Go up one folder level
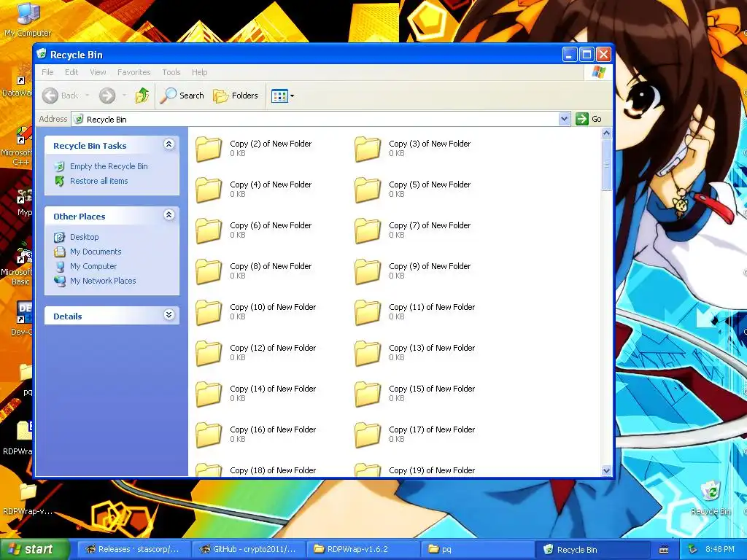 [142, 96]
